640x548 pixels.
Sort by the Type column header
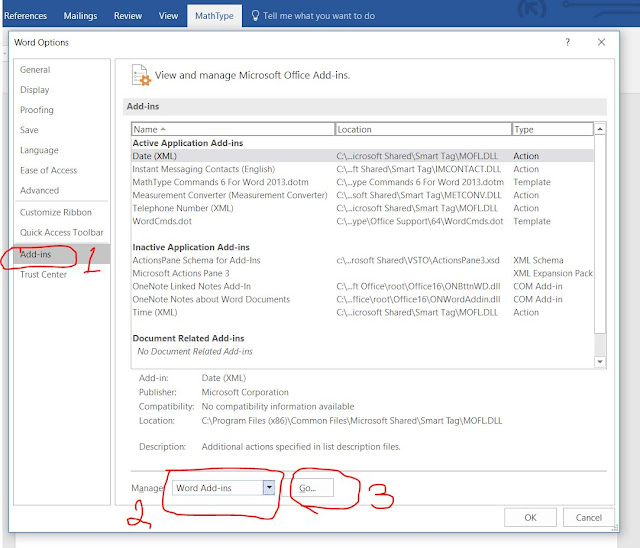553,129
